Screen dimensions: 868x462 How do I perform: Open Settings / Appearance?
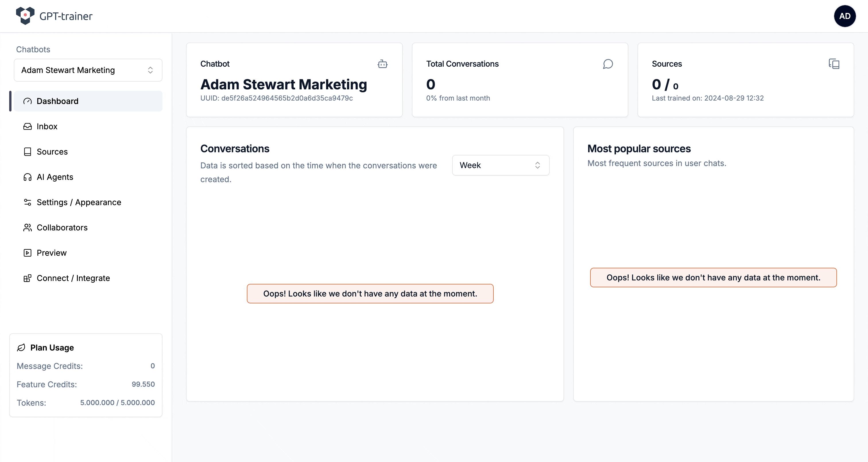[88, 202]
